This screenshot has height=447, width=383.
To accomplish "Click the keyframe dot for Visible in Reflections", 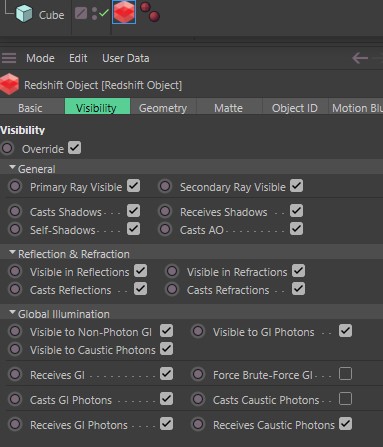I will (x=15, y=271).
